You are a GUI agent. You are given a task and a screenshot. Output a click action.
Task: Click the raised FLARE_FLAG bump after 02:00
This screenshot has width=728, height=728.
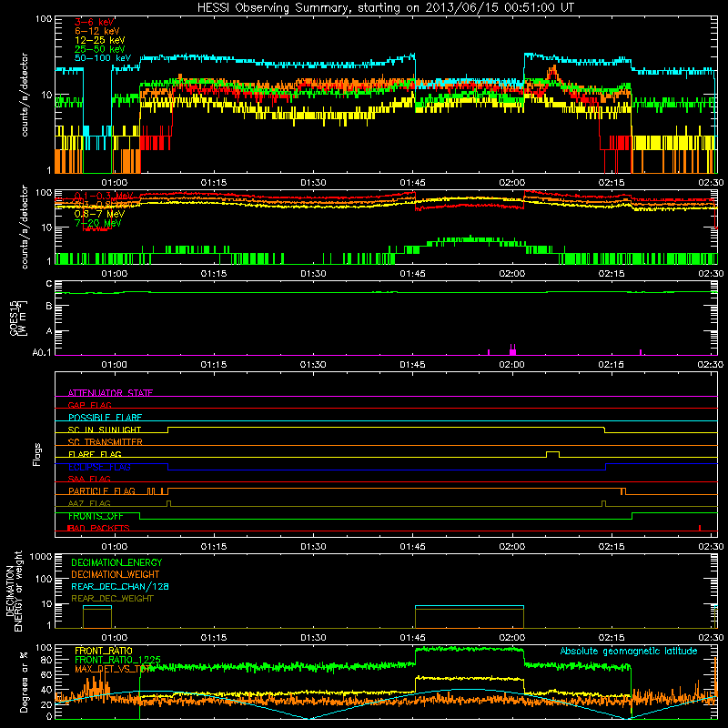pos(552,454)
